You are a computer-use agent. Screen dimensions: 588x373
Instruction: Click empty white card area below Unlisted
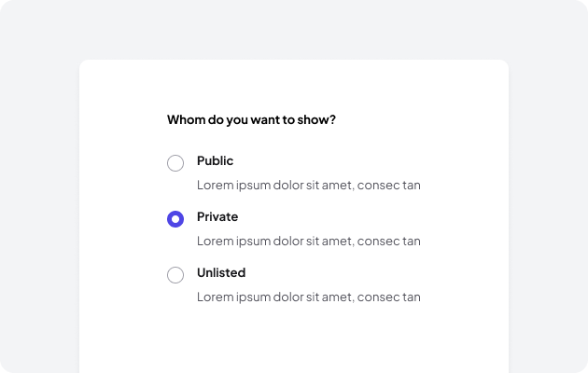point(294,340)
